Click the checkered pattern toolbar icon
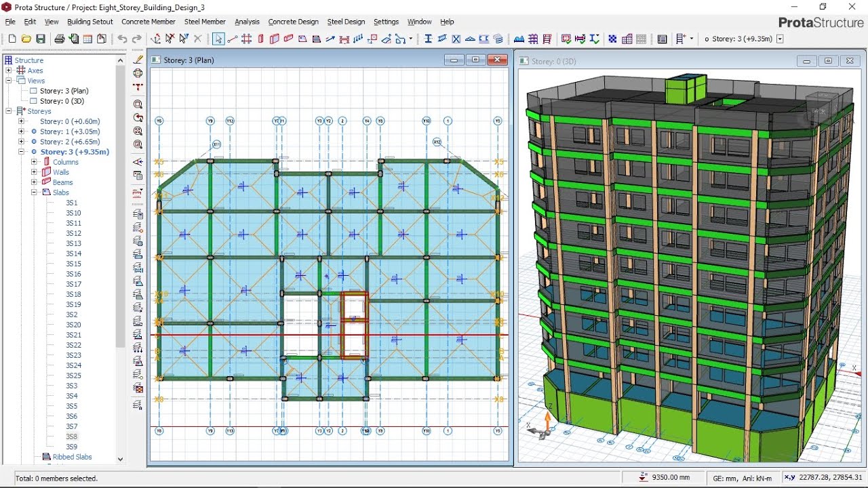Viewport: 868px width, 488px height. coord(612,39)
